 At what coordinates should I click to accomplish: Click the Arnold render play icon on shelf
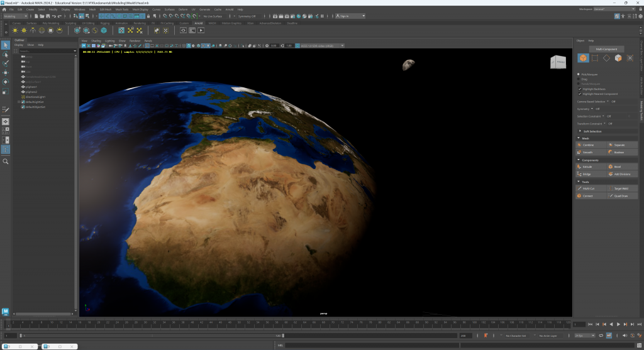pos(201,30)
